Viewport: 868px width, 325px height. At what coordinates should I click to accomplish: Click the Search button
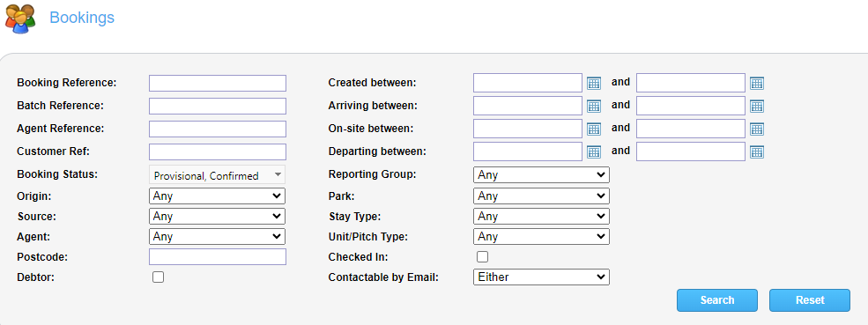point(717,300)
